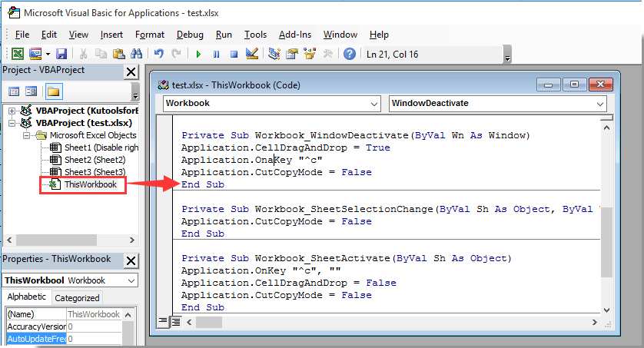This screenshot has width=644, height=348.
Task: Run the macro with the green play icon
Action: tap(198, 54)
